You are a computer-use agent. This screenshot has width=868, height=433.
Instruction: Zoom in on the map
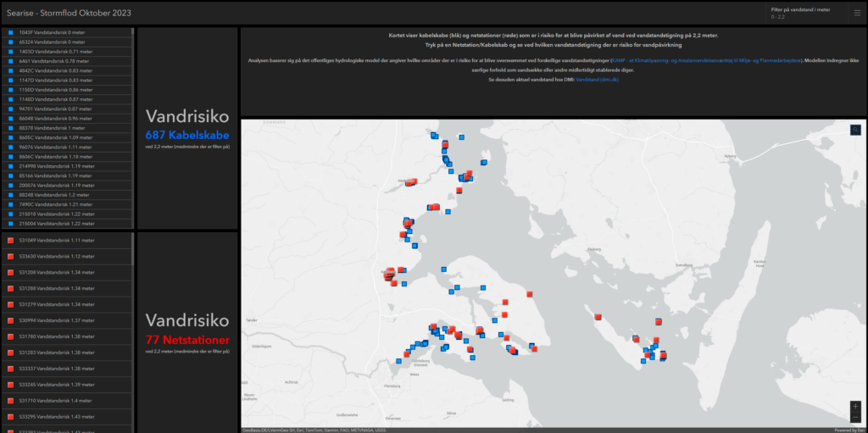pos(855,406)
